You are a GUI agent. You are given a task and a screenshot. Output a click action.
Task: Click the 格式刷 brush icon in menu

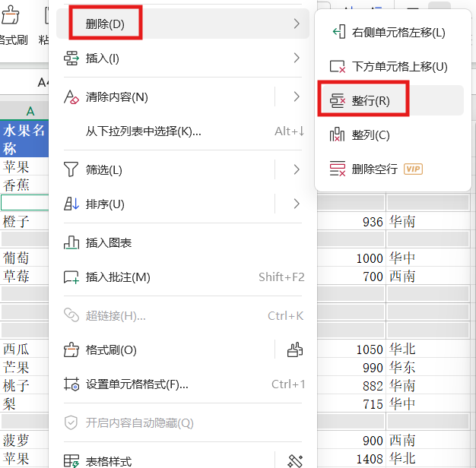click(x=71, y=350)
